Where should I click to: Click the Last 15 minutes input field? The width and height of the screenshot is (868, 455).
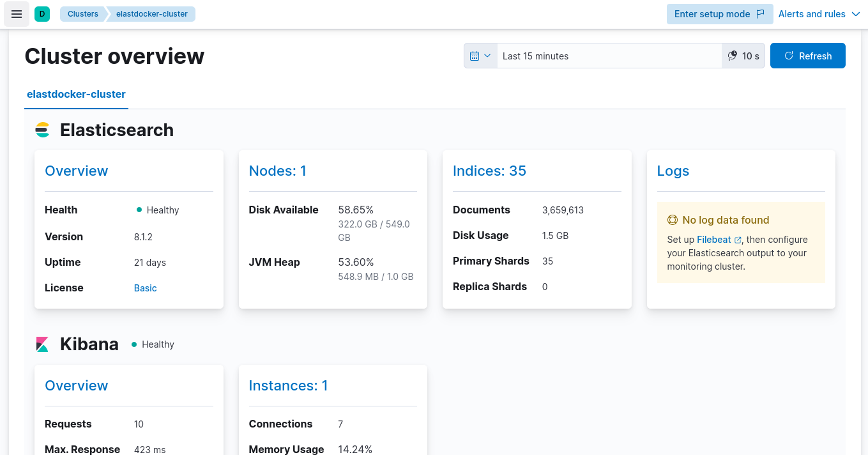[607, 56]
